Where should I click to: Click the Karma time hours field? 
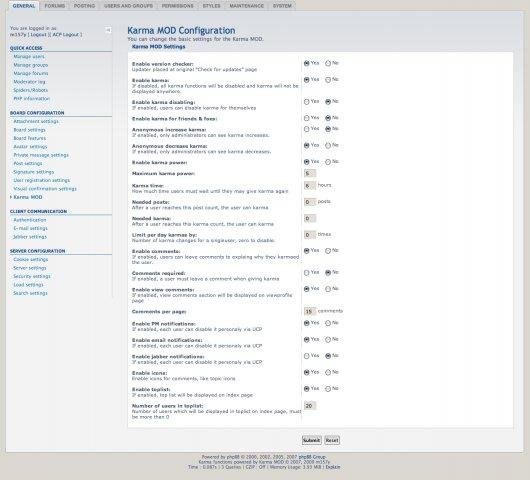(x=310, y=186)
